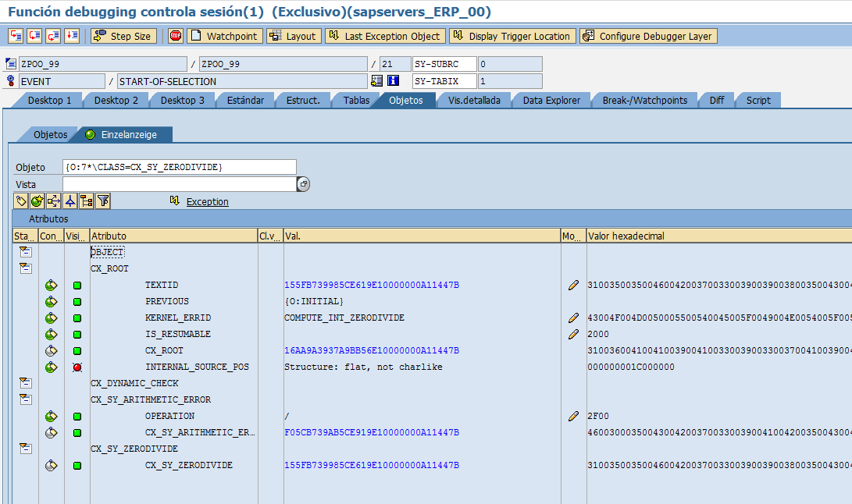Viewport: 852px width, 504px height.
Task: Click the filter funnel toolbar icon
Action: (103, 201)
